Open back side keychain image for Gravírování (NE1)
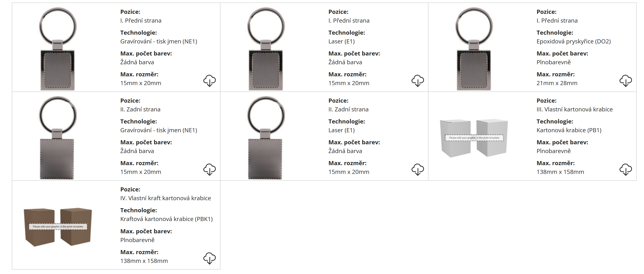This screenshot has width=644, height=274. (58, 137)
